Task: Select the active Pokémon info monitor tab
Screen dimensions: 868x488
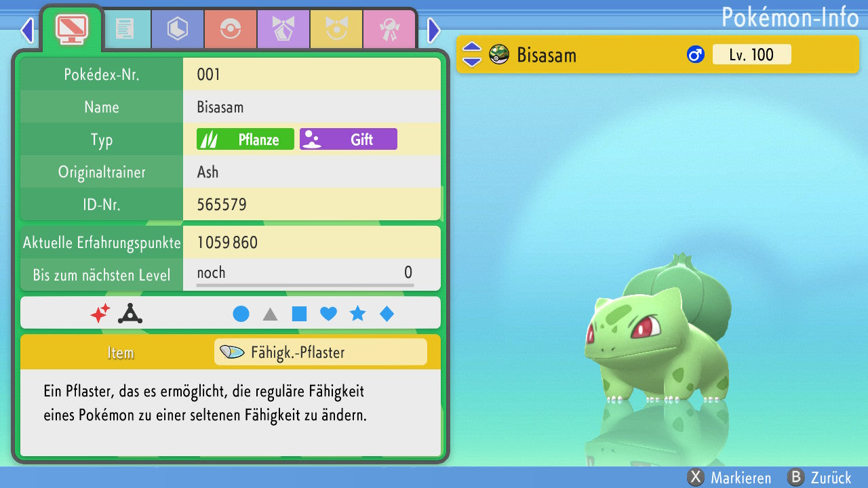Action: (x=71, y=28)
